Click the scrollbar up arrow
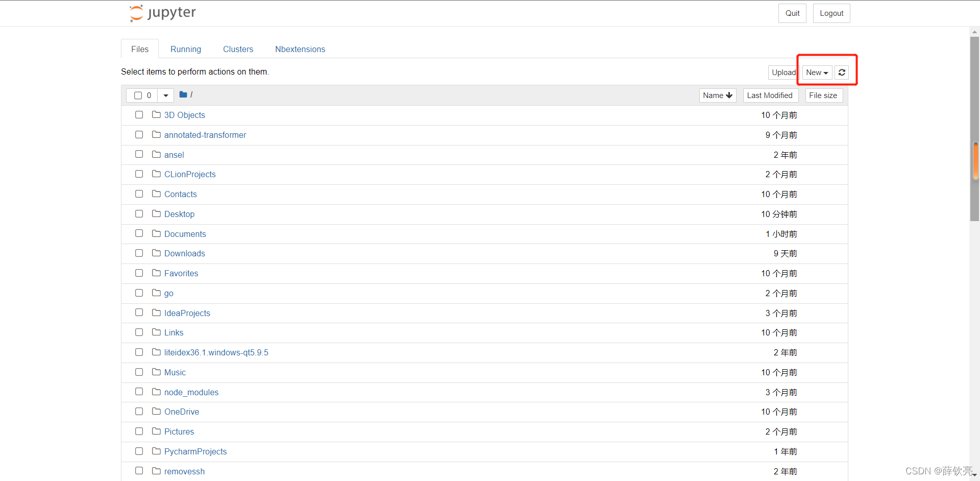This screenshot has width=980, height=481. 974,32
